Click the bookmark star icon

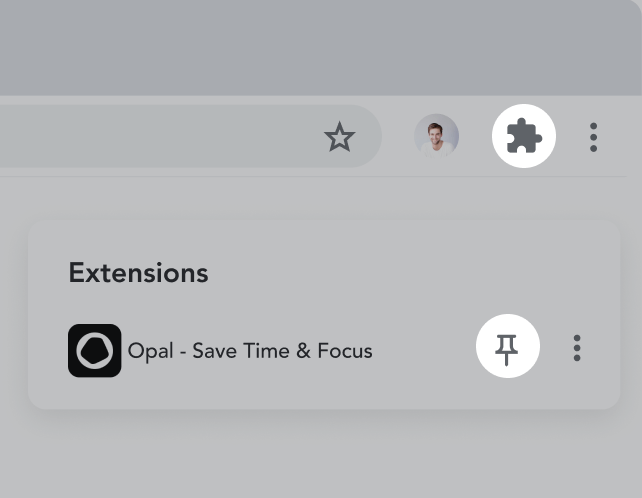click(340, 137)
